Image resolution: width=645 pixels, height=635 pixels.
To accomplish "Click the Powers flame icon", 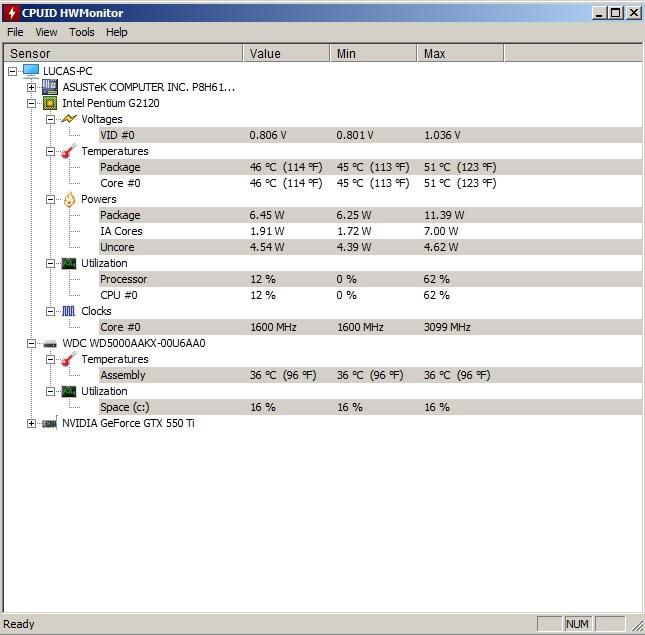I will [69, 199].
